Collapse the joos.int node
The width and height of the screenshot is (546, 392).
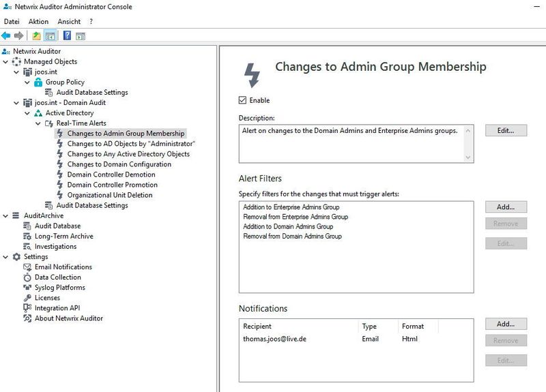16,72
